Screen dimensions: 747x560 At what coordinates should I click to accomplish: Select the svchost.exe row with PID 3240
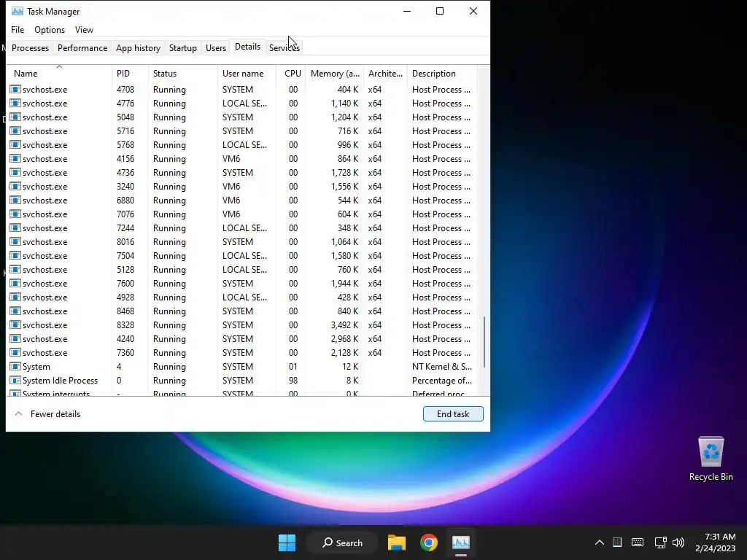(x=242, y=186)
